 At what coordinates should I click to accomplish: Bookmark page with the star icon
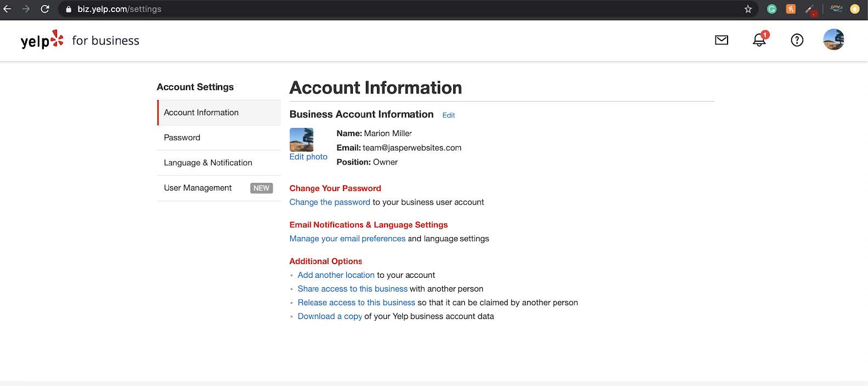(748, 9)
